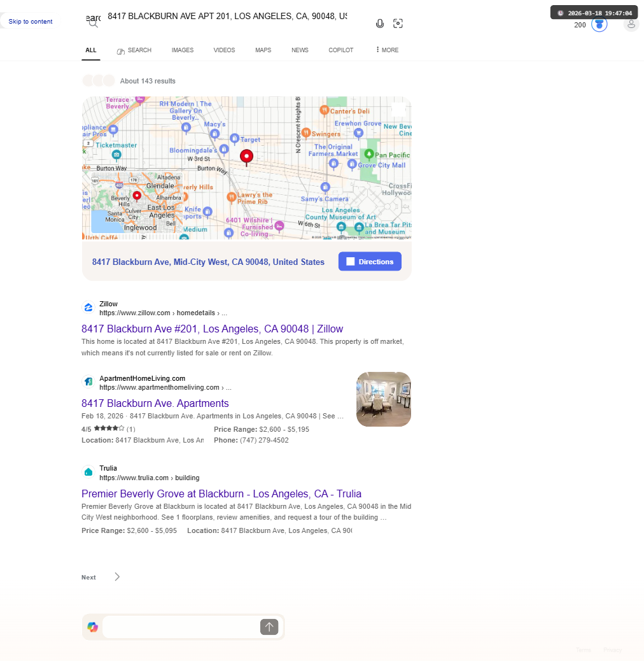
Task: Click the magnifier search icon
Action: (94, 23)
